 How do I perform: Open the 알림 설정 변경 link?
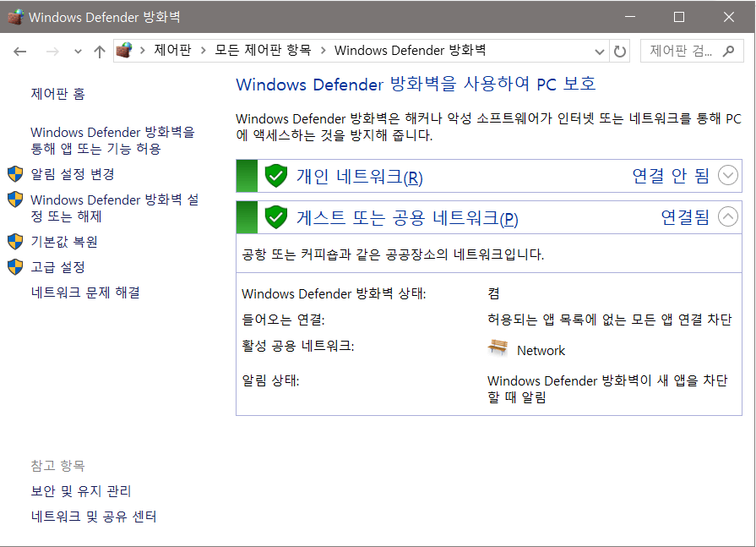coord(73,174)
